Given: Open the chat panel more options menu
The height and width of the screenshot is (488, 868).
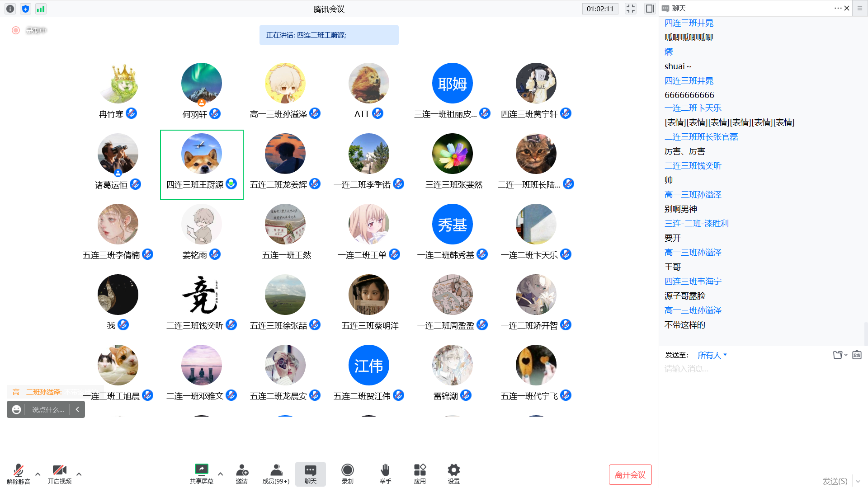Looking at the screenshot, I should point(837,8).
